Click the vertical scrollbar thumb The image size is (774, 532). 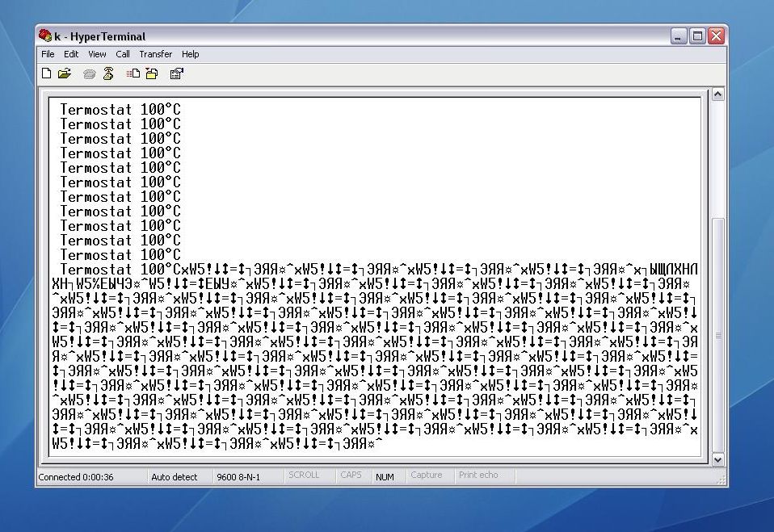[717, 335]
